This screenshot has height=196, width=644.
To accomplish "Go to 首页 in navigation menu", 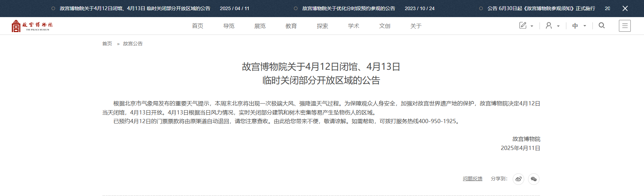I will pos(197,26).
